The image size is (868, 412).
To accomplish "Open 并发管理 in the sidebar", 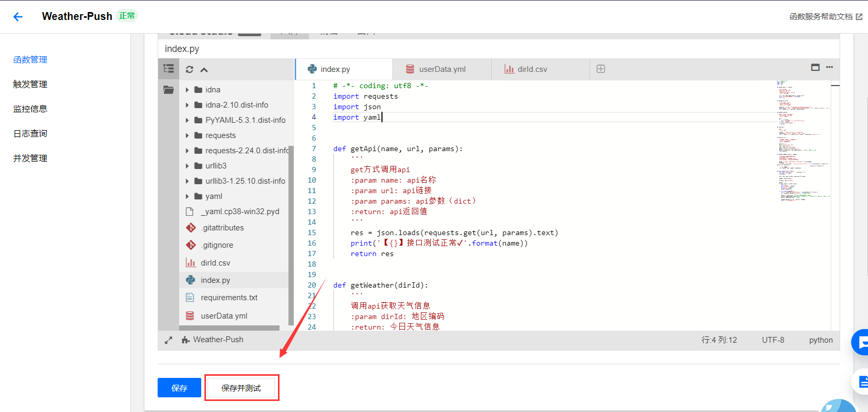I will [30, 159].
